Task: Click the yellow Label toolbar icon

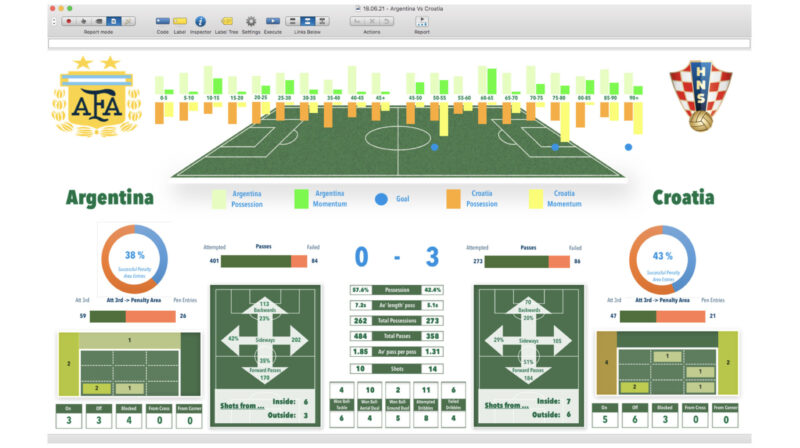Action: pyautogui.click(x=180, y=21)
